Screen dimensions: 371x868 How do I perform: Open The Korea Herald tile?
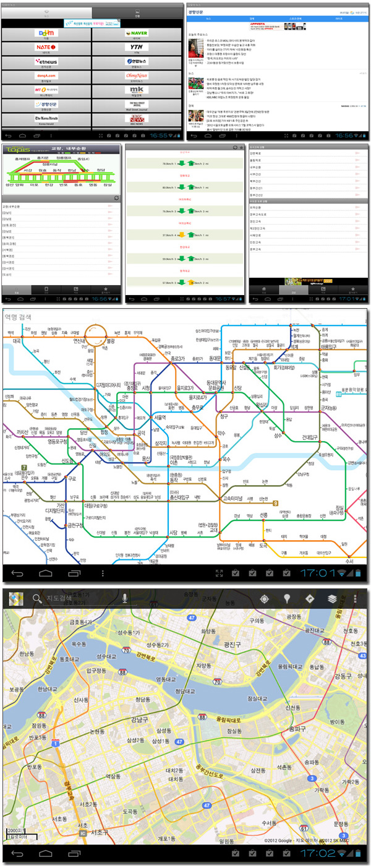[x=46, y=120]
